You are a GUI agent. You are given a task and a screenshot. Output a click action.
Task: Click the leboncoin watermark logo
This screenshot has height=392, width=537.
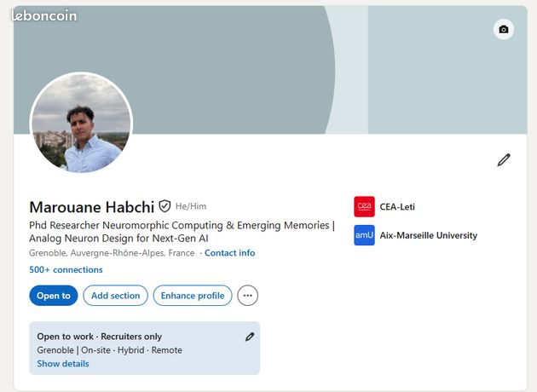43,15
